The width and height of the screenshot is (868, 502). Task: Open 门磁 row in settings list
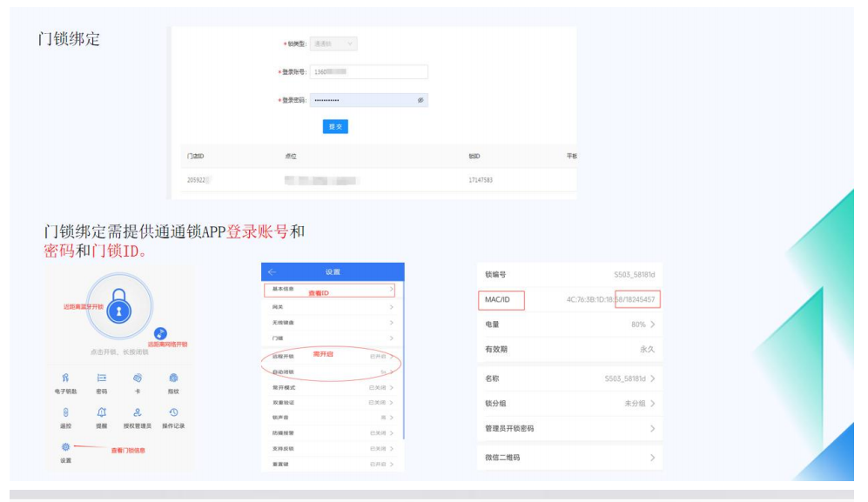333,338
